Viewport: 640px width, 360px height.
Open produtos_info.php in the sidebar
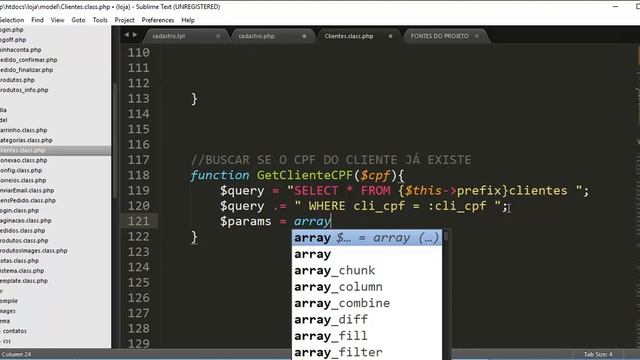pos(24,90)
